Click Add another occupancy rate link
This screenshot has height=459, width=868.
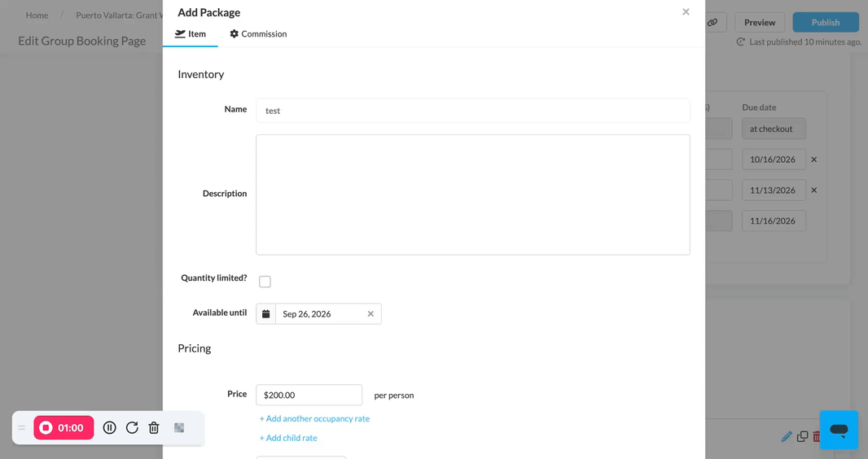[x=314, y=418]
